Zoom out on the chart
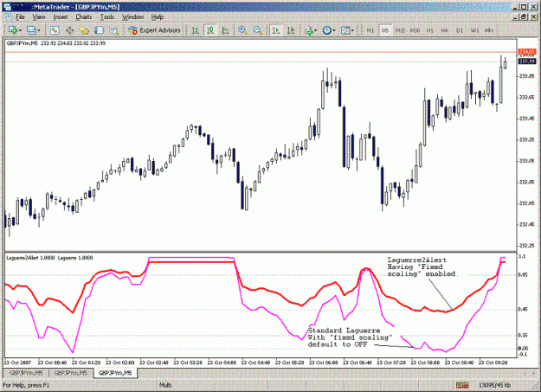541x392 pixels. point(257,30)
